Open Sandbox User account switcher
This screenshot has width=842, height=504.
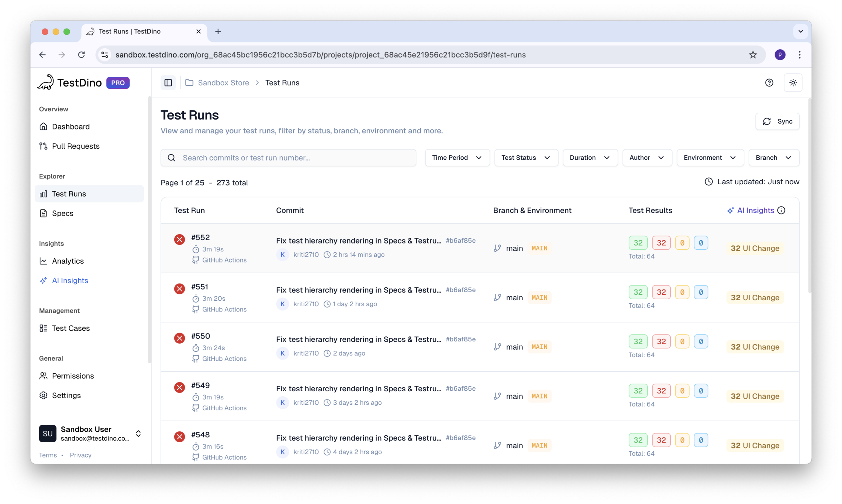coord(138,433)
